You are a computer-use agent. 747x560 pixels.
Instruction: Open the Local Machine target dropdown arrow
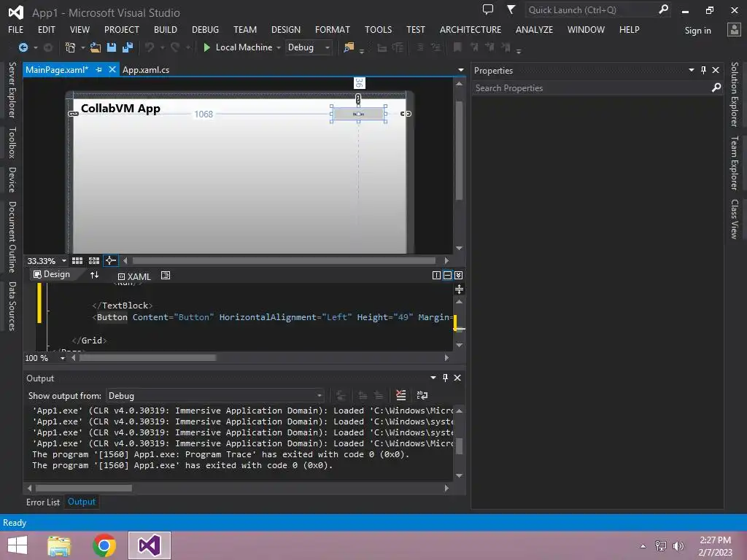click(x=278, y=47)
